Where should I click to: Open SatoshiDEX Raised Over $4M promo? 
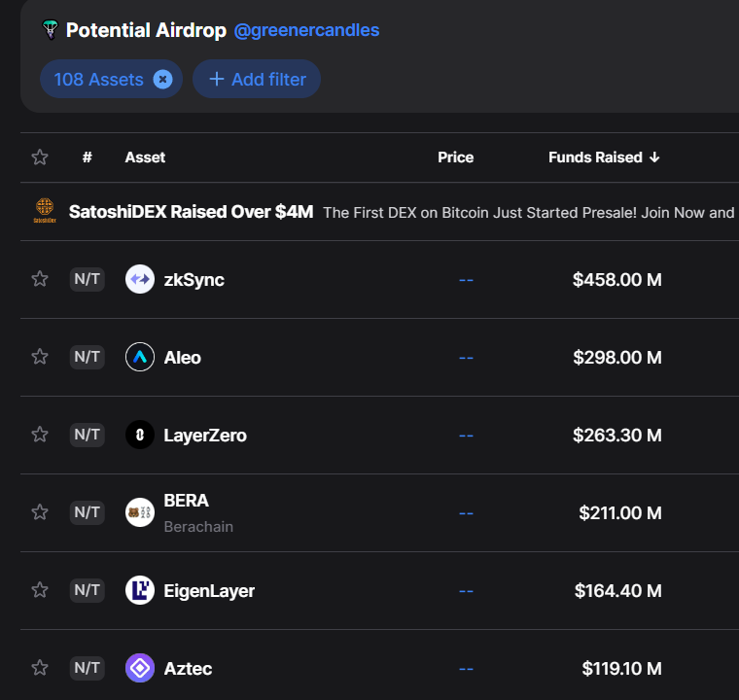click(x=191, y=212)
